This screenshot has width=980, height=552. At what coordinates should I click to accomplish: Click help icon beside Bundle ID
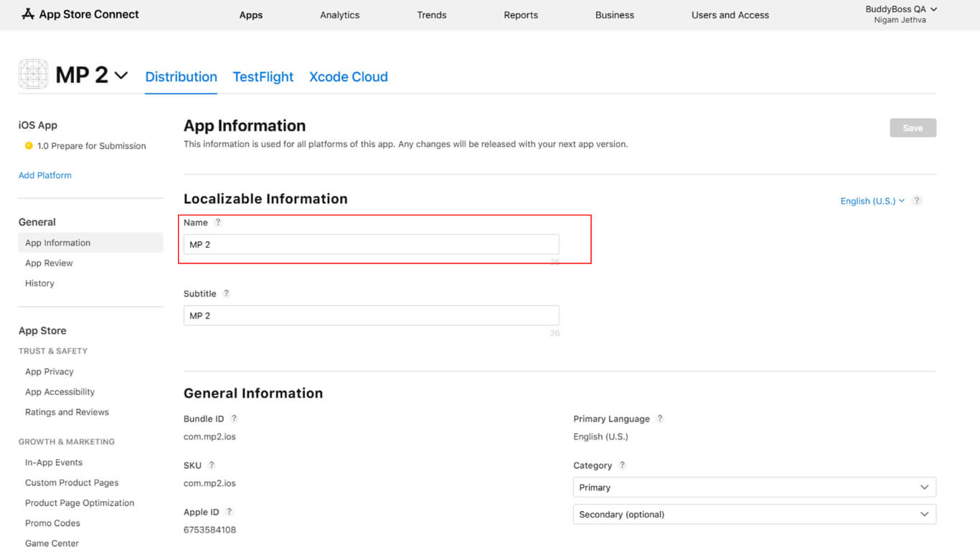tap(234, 418)
